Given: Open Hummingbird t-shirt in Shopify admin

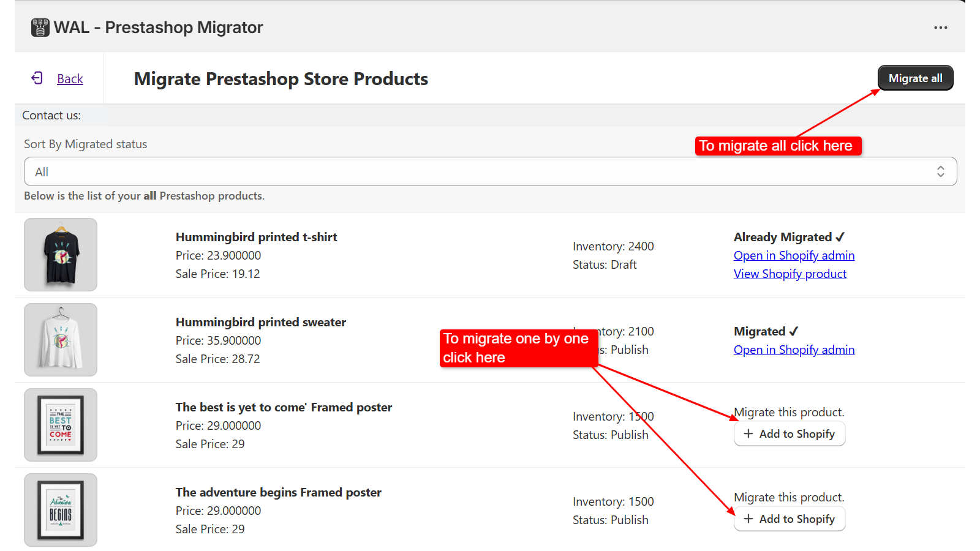Looking at the screenshot, I should (794, 255).
